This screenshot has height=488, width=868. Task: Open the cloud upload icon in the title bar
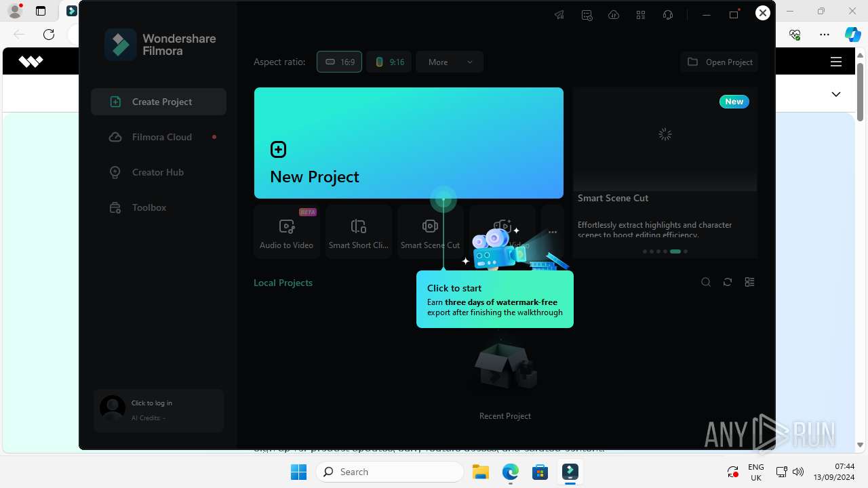(x=614, y=15)
